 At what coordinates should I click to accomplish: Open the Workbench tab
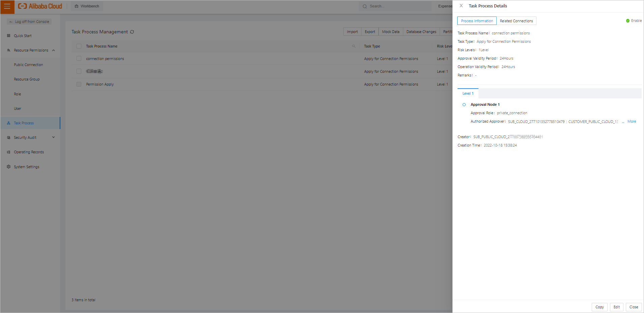pyautogui.click(x=87, y=6)
